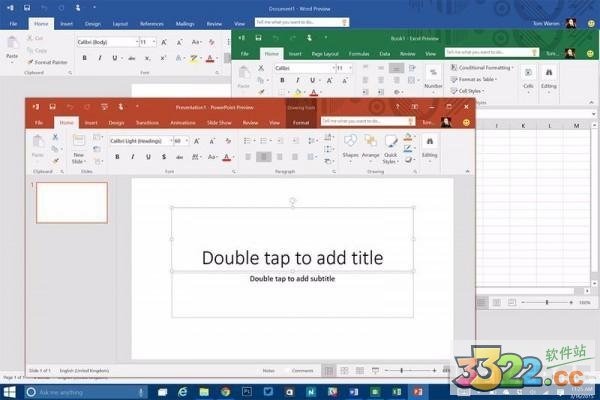The height and width of the screenshot is (400, 600).
Task: Click Italic in Excel ribbon
Action: click(x=297, y=80)
